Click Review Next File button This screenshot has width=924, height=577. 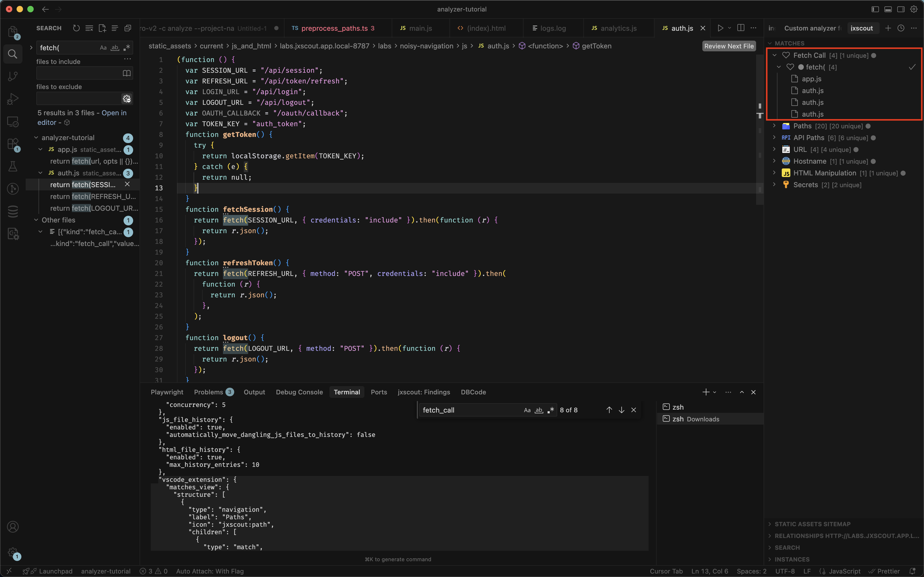729,46
